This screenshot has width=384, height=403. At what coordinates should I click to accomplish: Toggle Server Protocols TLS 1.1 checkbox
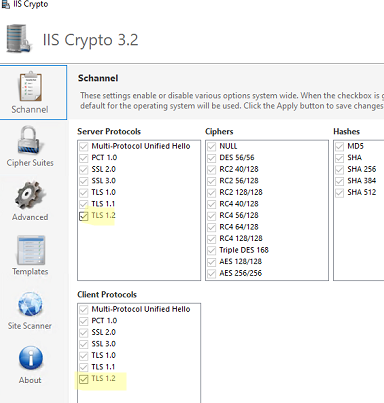coord(84,204)
